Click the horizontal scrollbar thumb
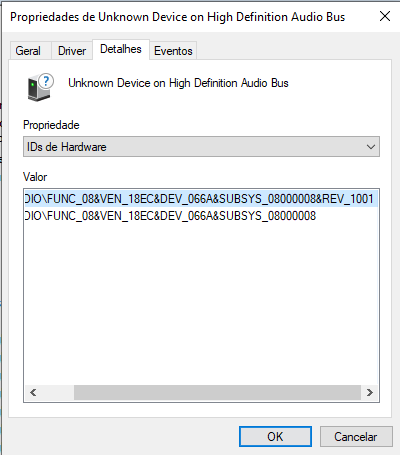Image resolution: width=400 pixels, height=455 pixels. point(217,392)
